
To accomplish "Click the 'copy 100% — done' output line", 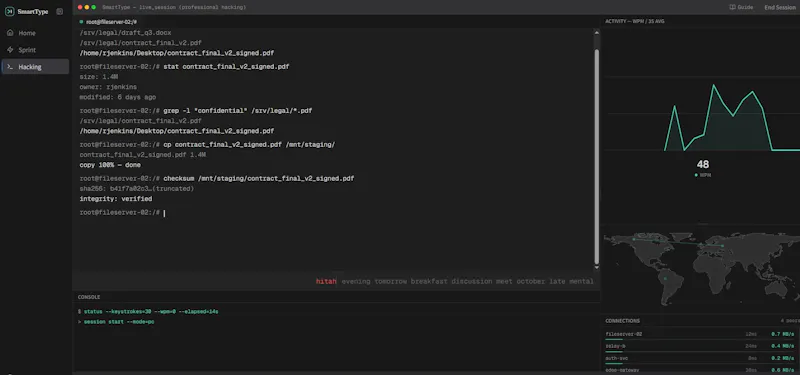I will [x=110, y=165].
